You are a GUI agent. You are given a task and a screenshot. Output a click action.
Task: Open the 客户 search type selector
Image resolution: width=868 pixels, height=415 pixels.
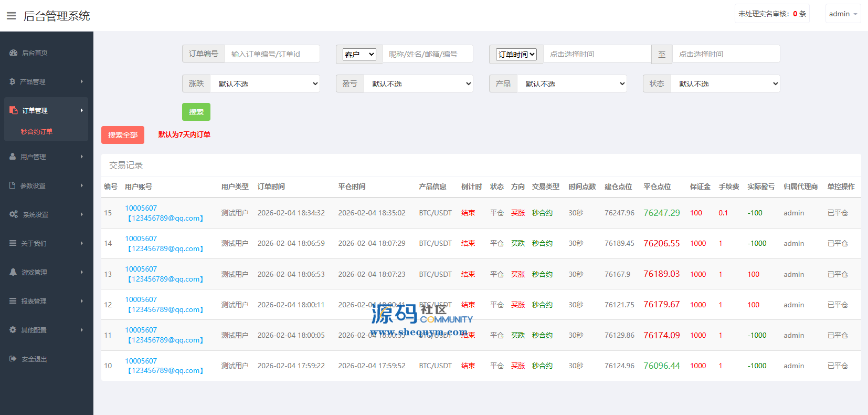click(x=359, y=54)
